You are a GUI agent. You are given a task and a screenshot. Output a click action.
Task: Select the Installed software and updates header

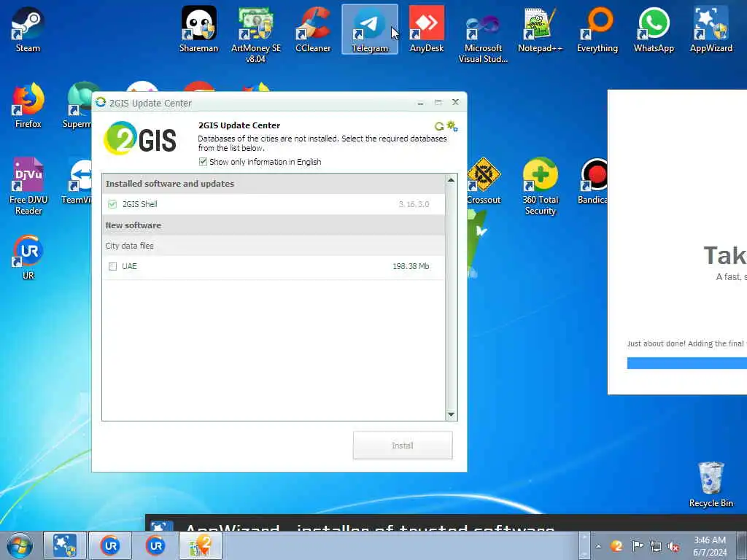[x=274, y=184]
